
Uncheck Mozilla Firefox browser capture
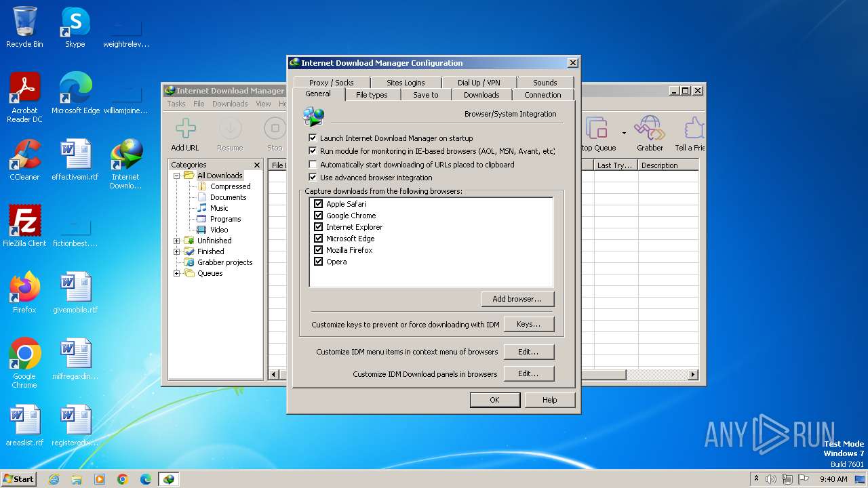pos(318,250)
